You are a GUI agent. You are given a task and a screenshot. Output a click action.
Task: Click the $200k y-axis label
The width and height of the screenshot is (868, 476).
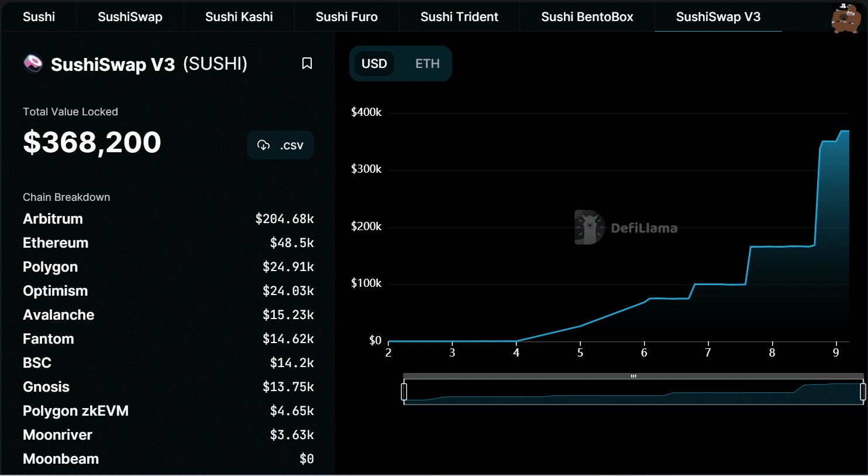coord(366,227)
